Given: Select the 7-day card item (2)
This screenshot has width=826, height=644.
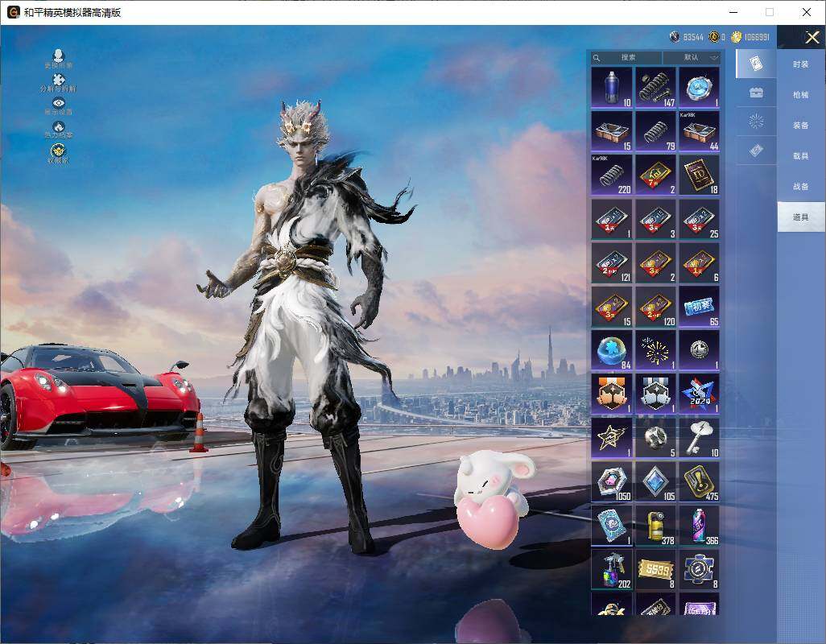Looking at the screenshot, I should (x=655, y=175).
